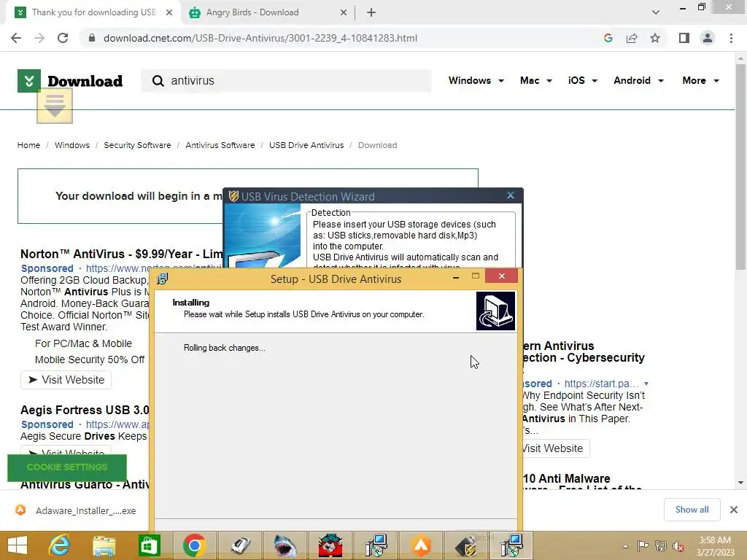Select the Thank you for downloading USB tab
The height and width of the screenshot is (560, 747).
tap(94, 12)
